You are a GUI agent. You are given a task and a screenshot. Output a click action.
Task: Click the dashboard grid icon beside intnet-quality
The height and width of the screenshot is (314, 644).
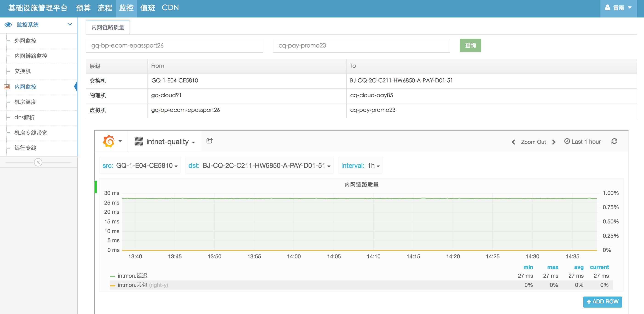[x=139, y=142]
